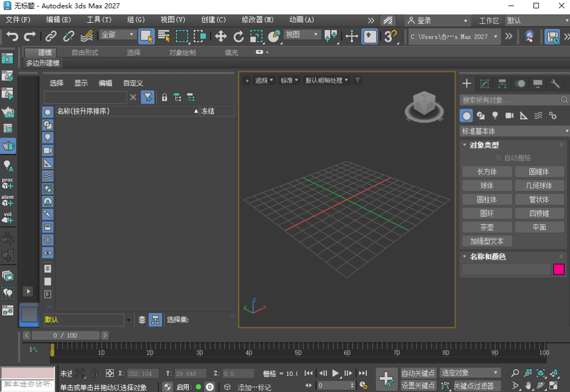Pick the Rectangular Selection Region tool
Image resolution: width=570 pixels, height=392 pixels.
pos(182,36)
